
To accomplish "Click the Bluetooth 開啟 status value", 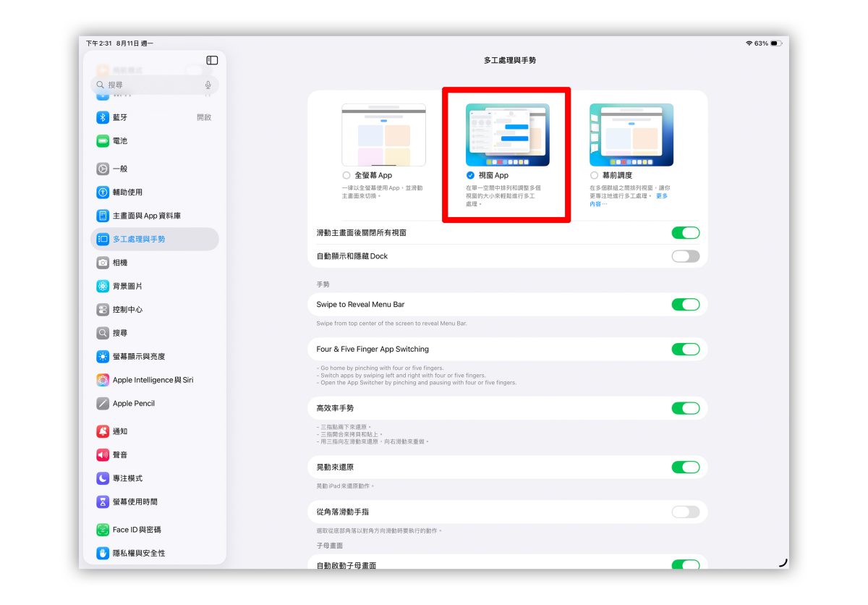I will (204, 117).
